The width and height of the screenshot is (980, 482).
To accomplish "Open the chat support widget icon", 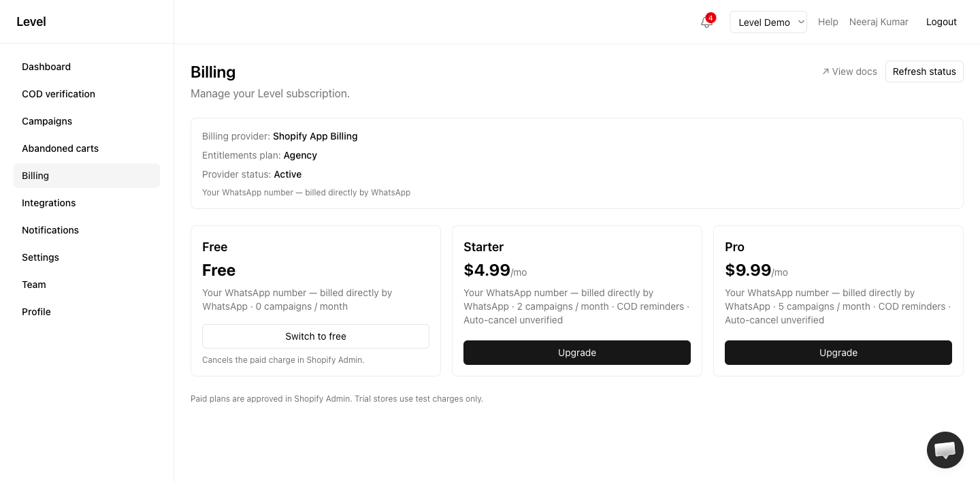I will pos(945,450).
